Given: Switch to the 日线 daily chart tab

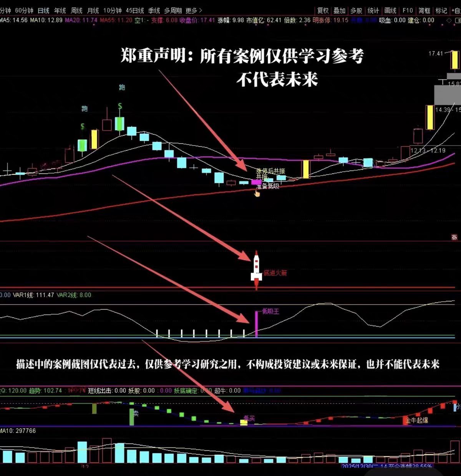Looking at the screenshot, I should click(43, 10).
